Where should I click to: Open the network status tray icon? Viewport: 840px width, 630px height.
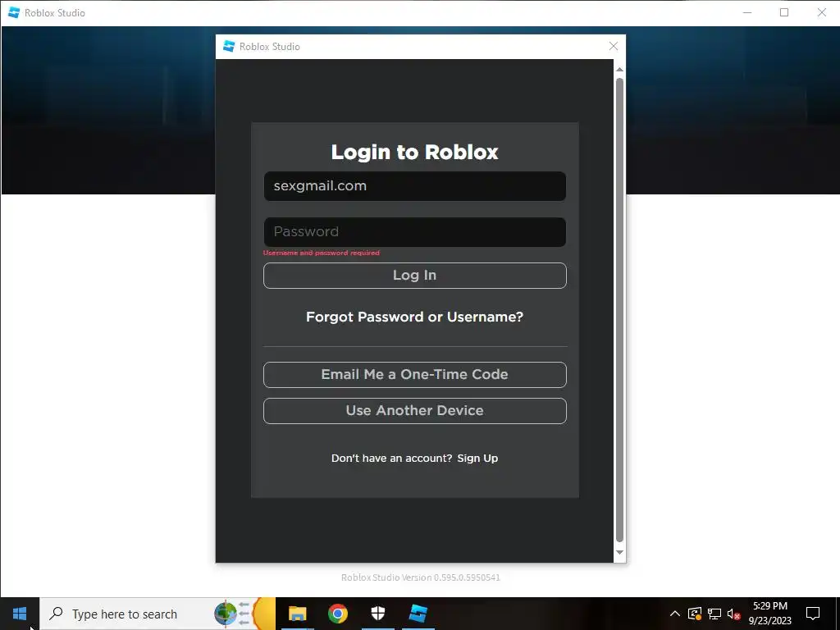coord(714,614)
